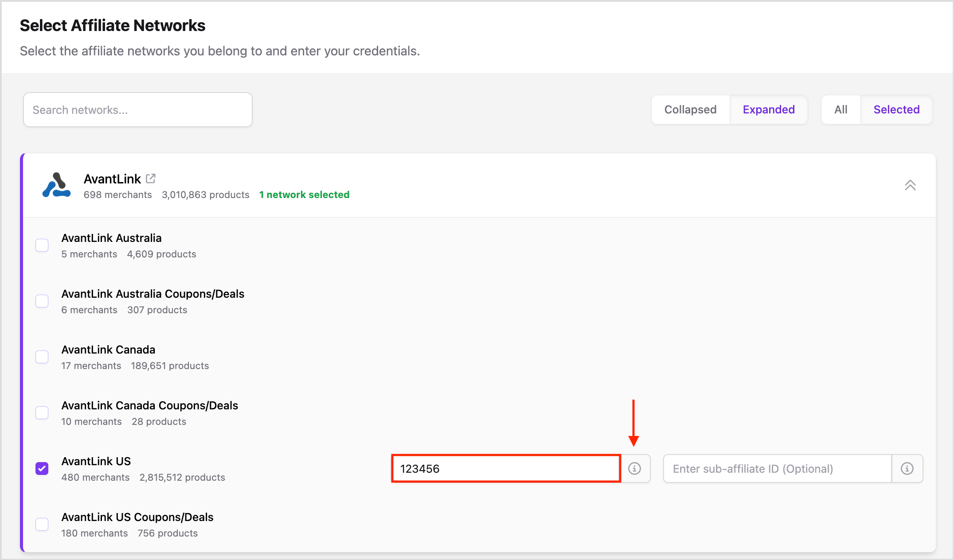Click info icon beside affiliate ID field
Image resolution: width=954 pixels, height=560 pixels.
[634, 468]
